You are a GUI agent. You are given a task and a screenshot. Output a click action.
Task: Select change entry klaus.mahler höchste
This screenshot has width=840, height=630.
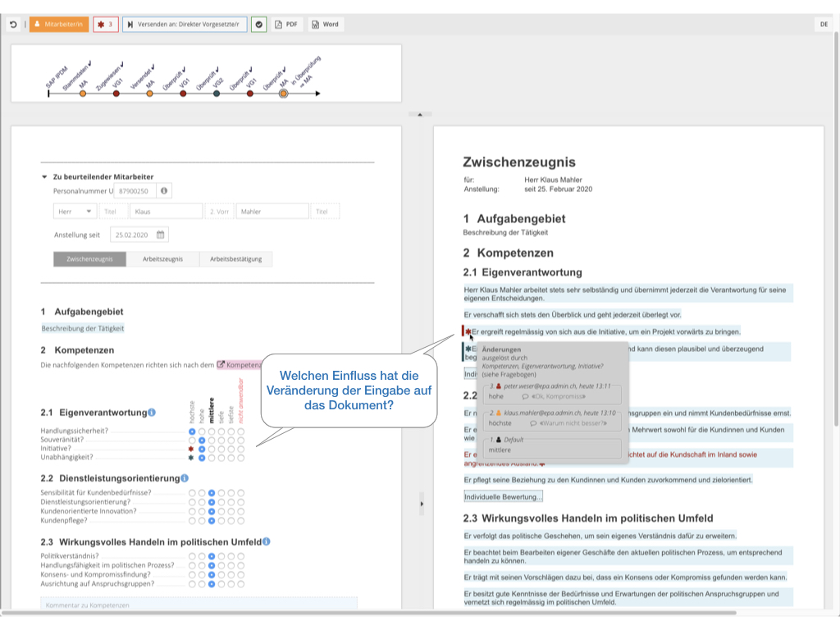(x=552, y=420)
